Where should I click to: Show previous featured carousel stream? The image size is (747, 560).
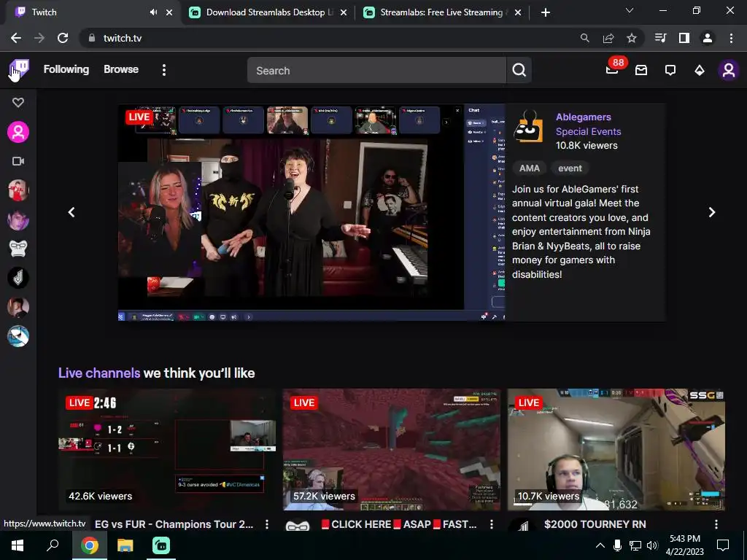point(71,212)
